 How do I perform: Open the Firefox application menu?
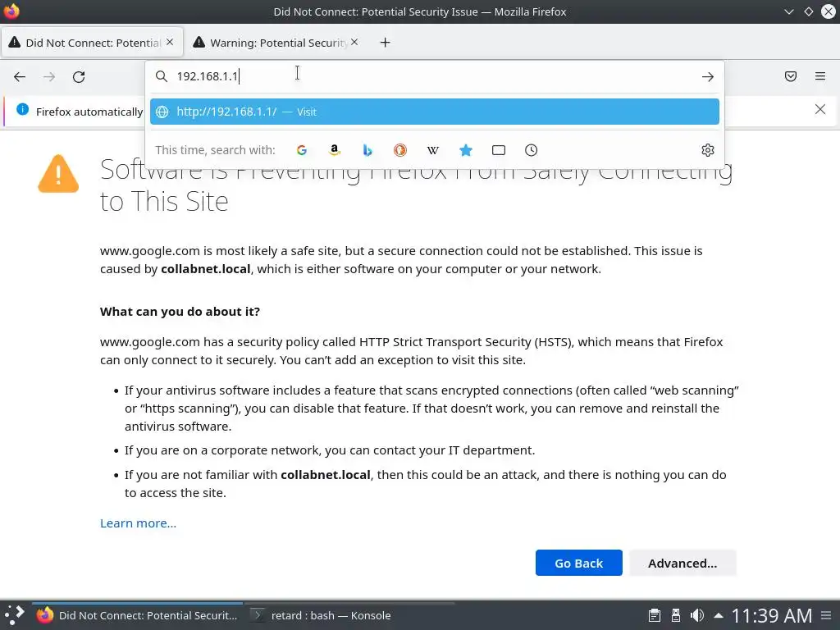(820, 76)
